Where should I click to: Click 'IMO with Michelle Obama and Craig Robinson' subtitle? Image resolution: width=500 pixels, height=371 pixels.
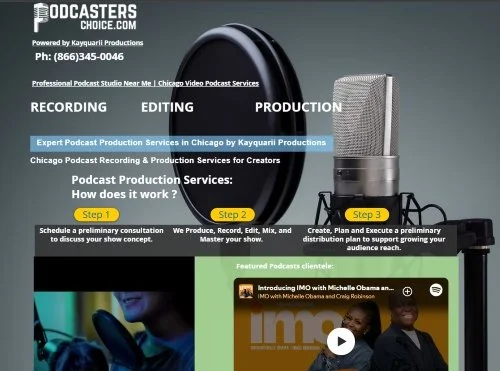316,296
